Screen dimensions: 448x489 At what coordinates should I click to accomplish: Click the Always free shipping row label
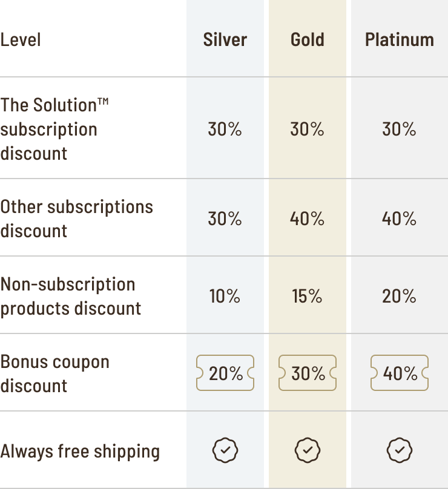pos(80,451)
